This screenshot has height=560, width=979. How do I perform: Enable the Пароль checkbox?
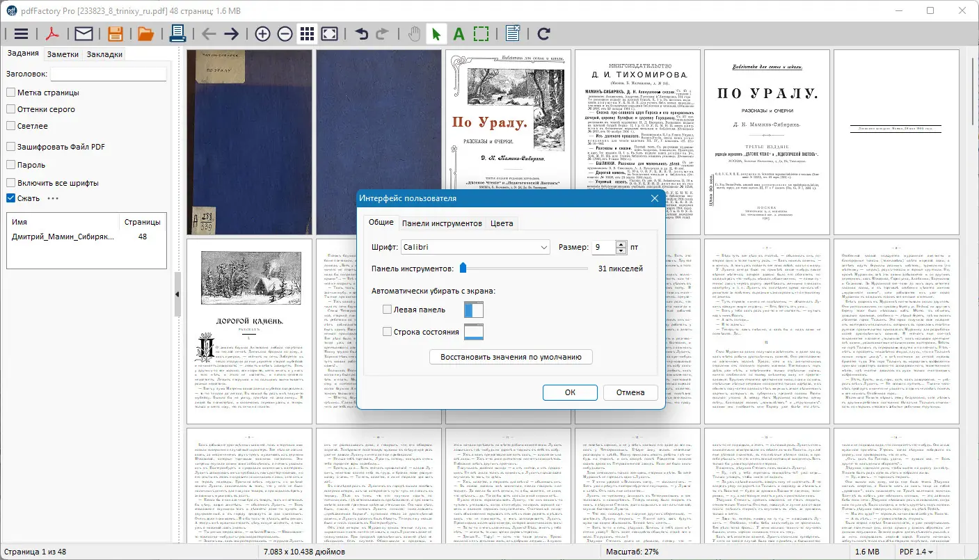point(11,165)
